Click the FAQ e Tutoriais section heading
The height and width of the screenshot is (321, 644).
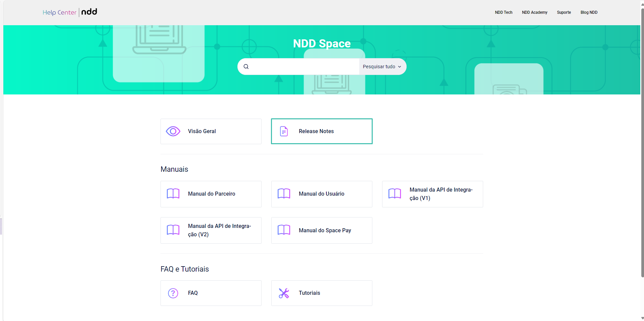point(185,269)
